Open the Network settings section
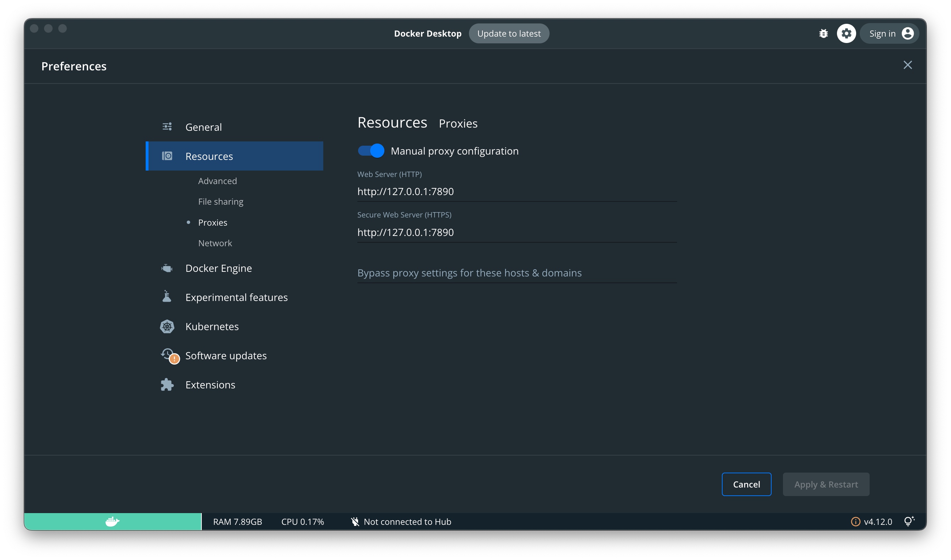The width and height of the screenshot is (951, 560). [215, 243]
